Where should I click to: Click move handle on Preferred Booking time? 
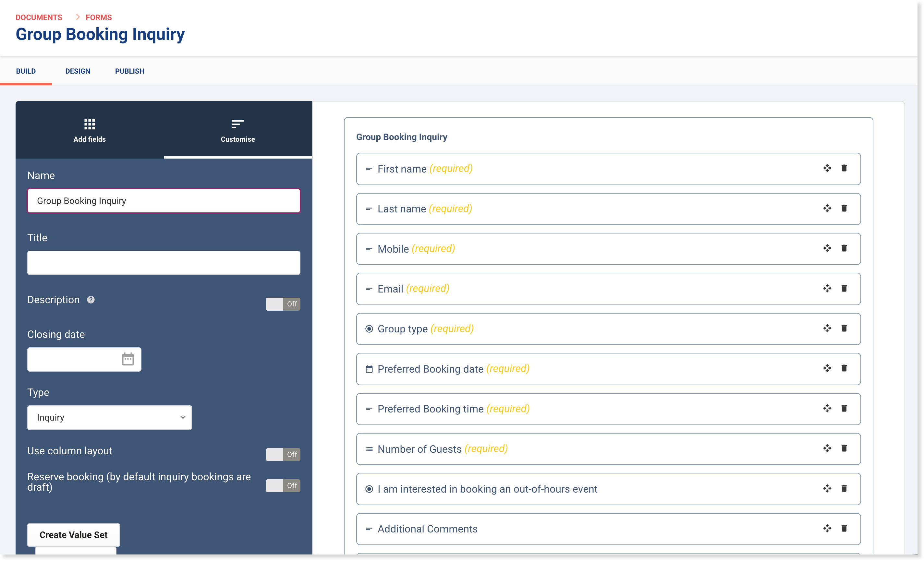827,409
